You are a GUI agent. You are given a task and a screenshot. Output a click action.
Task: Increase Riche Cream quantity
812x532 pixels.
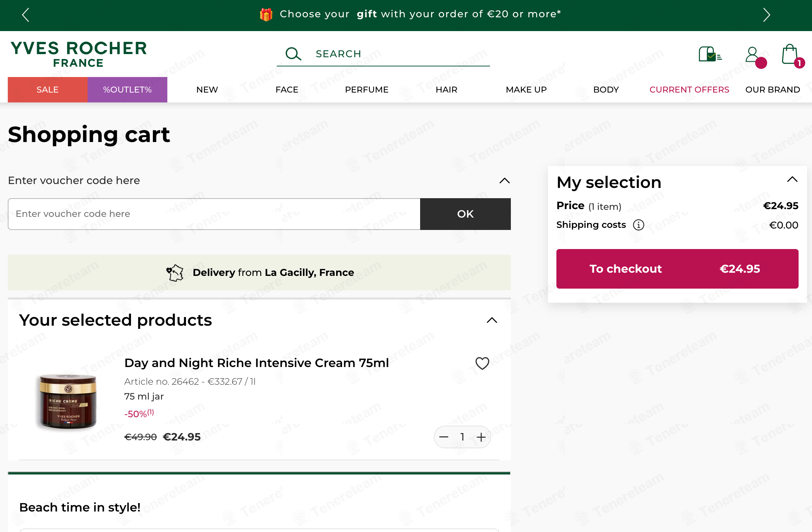point(481,437)
